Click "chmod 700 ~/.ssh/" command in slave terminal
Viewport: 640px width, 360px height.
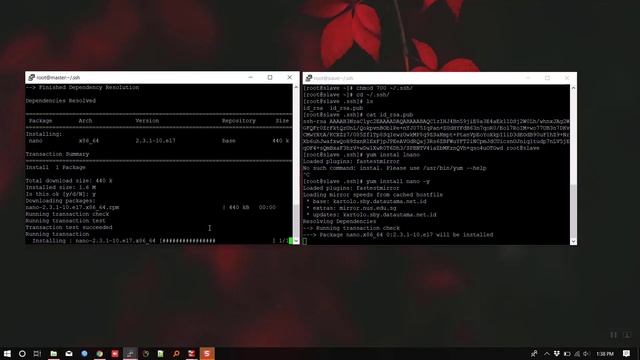[x=384, y=88]
